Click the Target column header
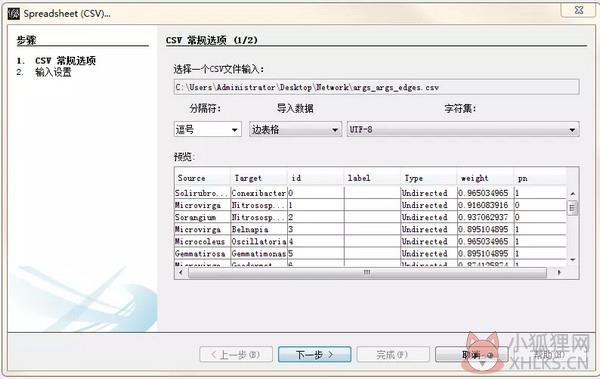This screenshot has height=379, width=600. 259,178
